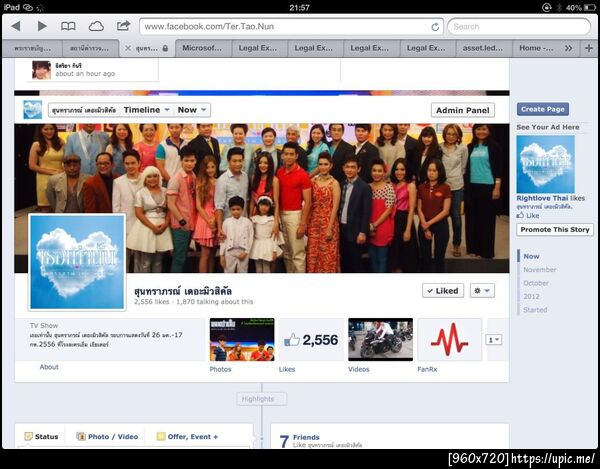Open the FanRx heartbeat app icon

click(450, 339)
